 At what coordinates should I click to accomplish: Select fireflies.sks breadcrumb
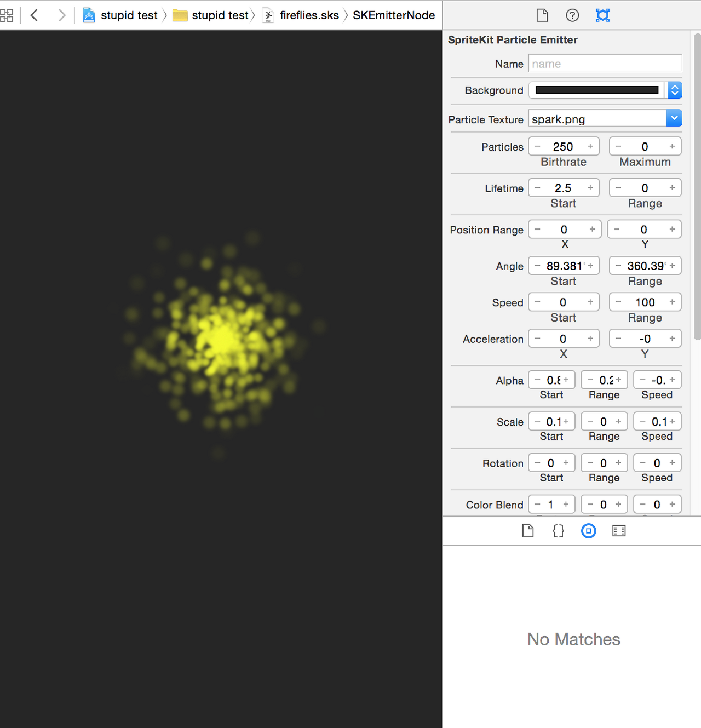[x=309, y=15]
